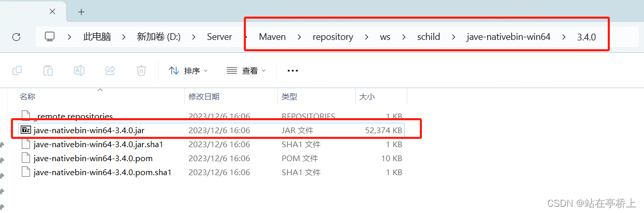Click file icon of the .pom file

(26, 158)
